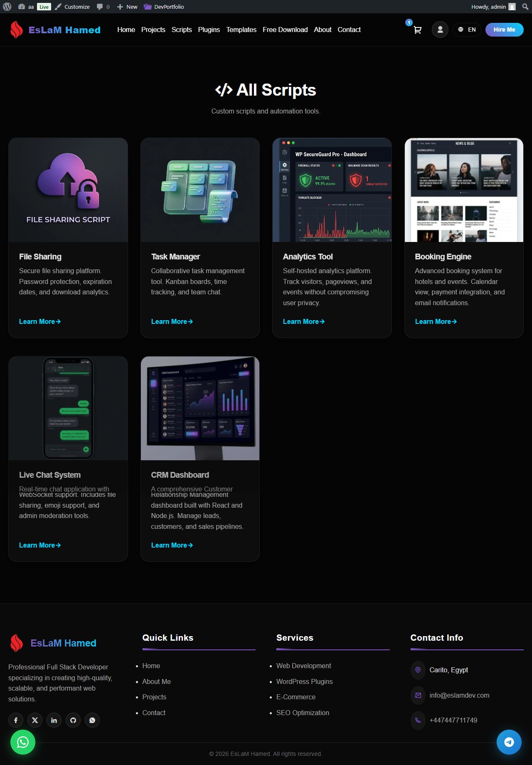
Task: Open the small WhatsApp social icon in footer
Action: 92,720
